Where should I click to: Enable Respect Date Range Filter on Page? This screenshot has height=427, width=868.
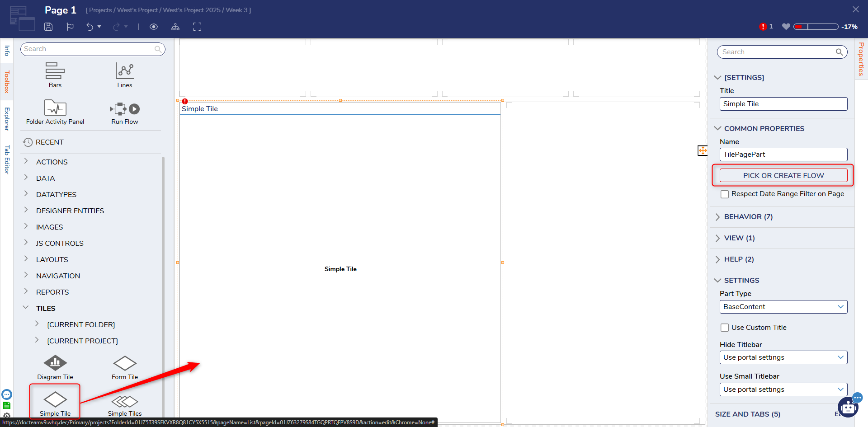725,194
